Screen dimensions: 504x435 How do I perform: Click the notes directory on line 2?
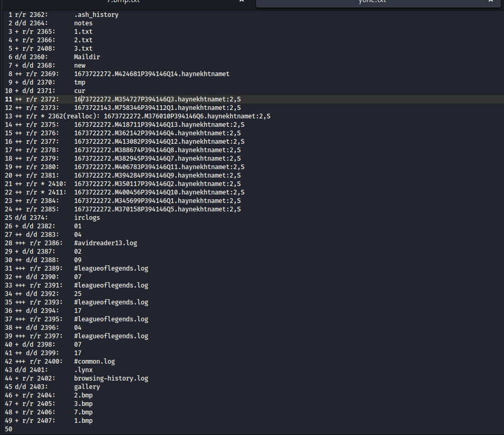click(x=83, y=23)
